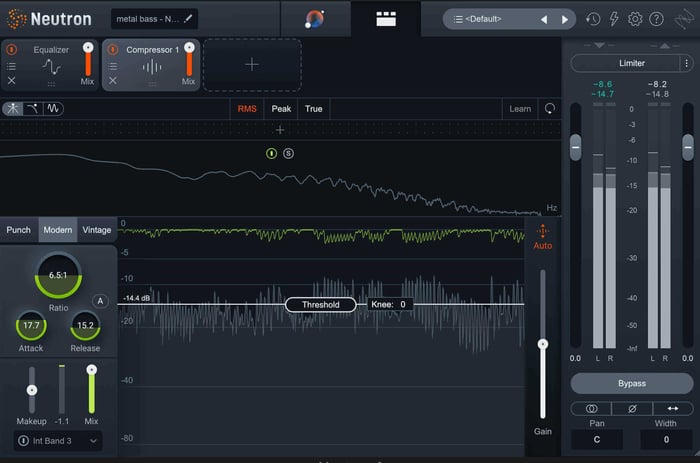This screenshot has height=463, width=700.
Task: Click the Neutron logo
Action: point(49,19)
